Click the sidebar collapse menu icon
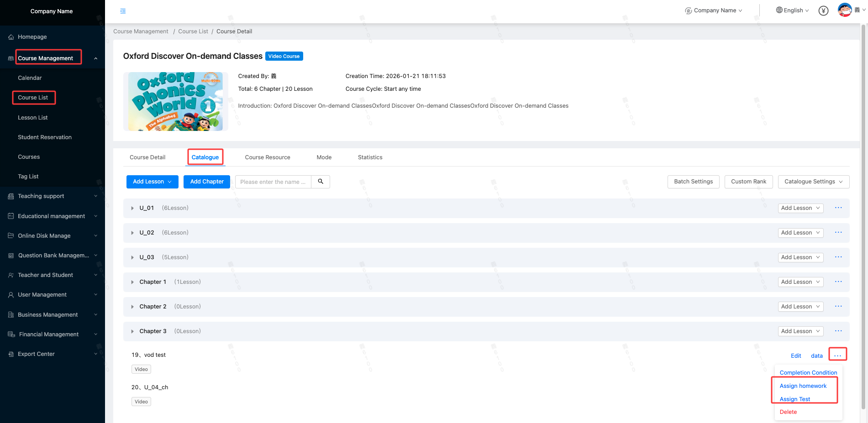Viewport: 868px width, 423px height. [123, 11]
